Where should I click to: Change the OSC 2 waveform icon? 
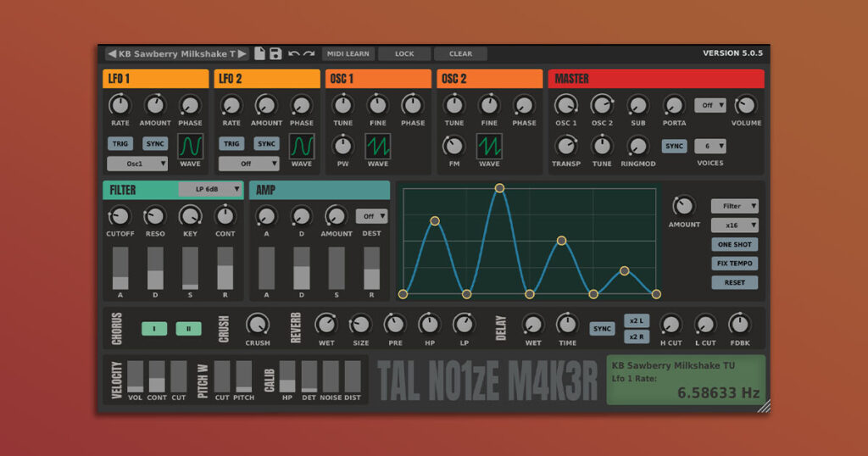[x=489, y=147]
